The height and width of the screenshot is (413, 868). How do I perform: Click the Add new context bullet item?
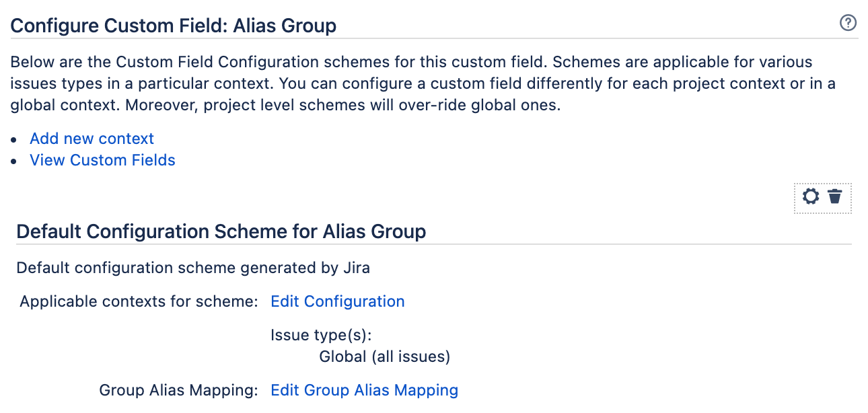(x=92, y=138)
